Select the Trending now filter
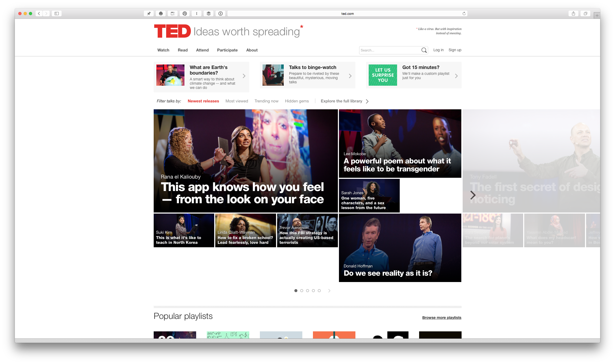615x364 pixels. point(266,101)
